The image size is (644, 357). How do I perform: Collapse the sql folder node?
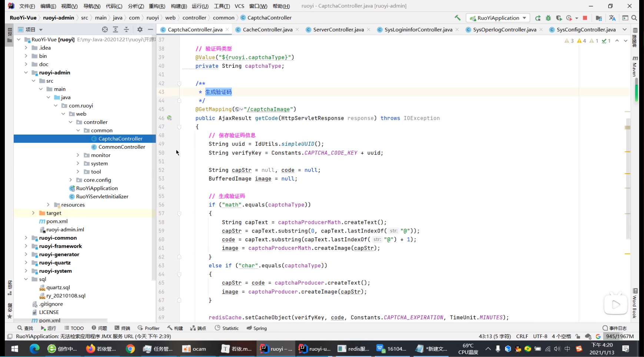[x=26, y=279]
